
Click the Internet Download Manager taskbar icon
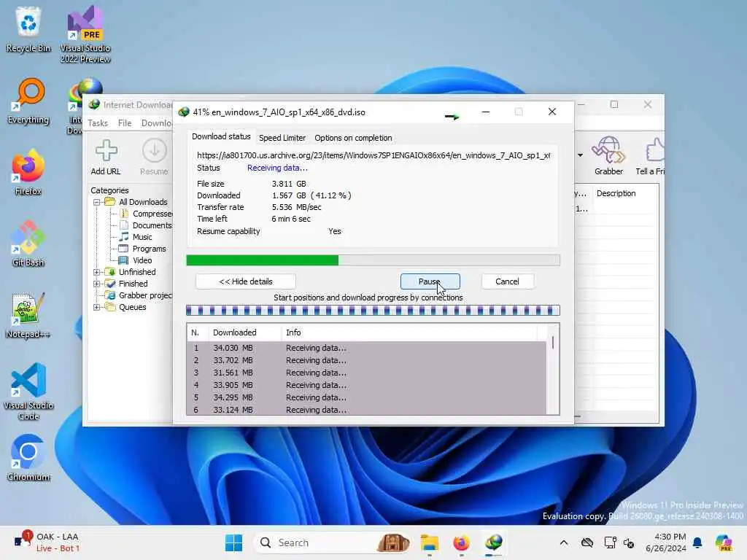(x=494, y=542)
